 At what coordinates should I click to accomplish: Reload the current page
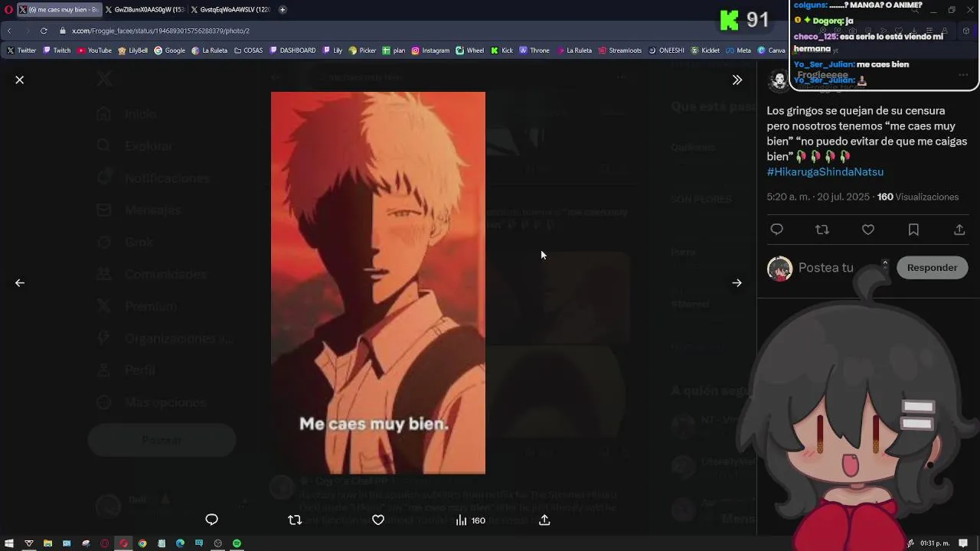[x=44, y=31]
